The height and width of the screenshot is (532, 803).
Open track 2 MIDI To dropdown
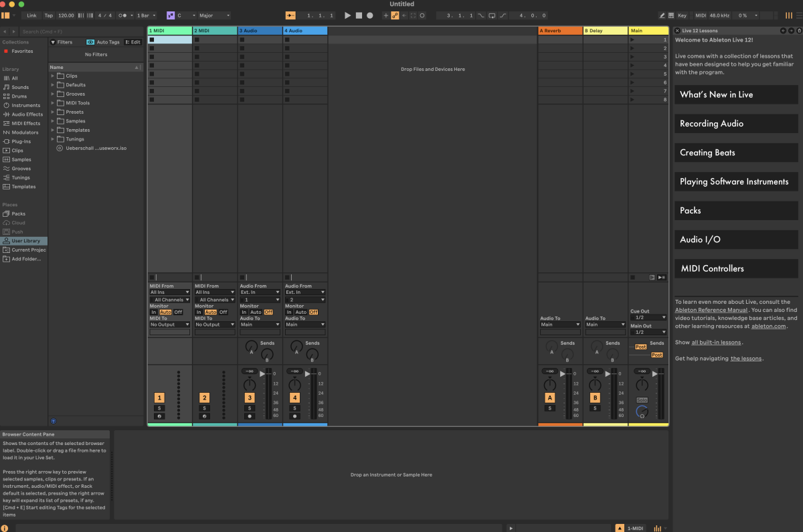pos(215,325)
